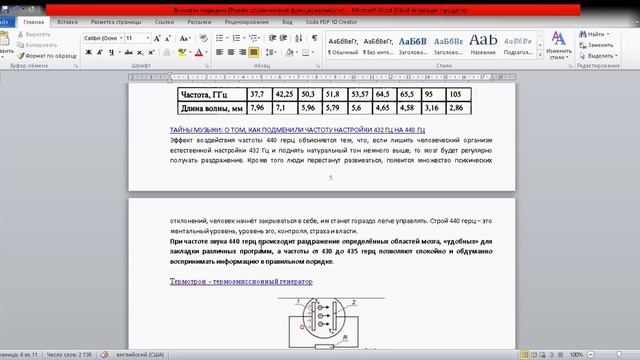640x360 pixels.
Task: Open the Ссылки ribbon tab
Action: 164,22
